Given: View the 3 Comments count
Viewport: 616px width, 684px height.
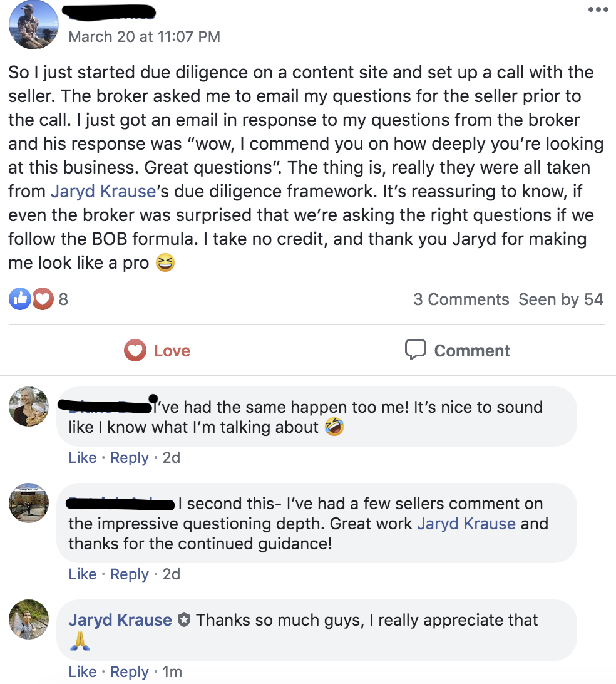Looking at the screenshot, I should tap(461, 299).
